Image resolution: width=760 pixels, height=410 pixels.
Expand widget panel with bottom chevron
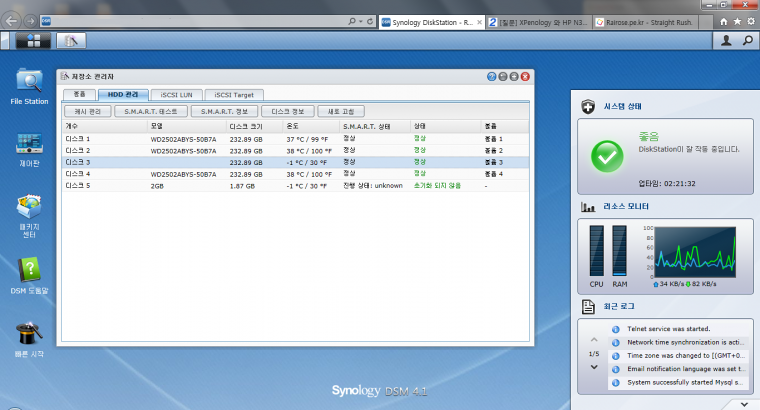click(744, 404)
